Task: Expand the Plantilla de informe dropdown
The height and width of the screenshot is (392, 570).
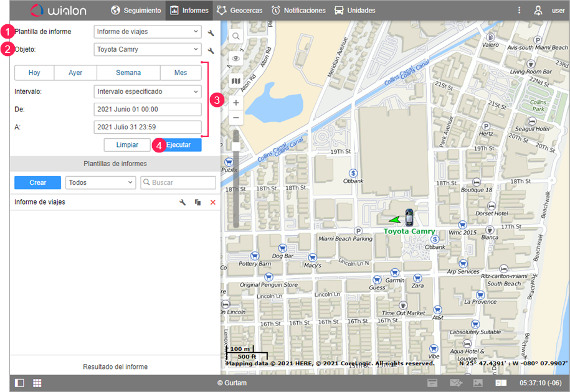Action: (148, 32)
